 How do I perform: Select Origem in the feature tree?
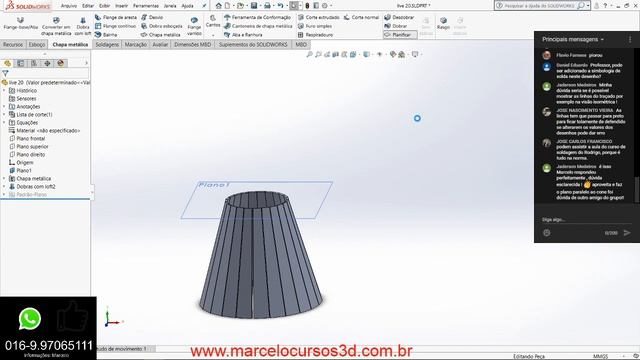tap(21, 162)
